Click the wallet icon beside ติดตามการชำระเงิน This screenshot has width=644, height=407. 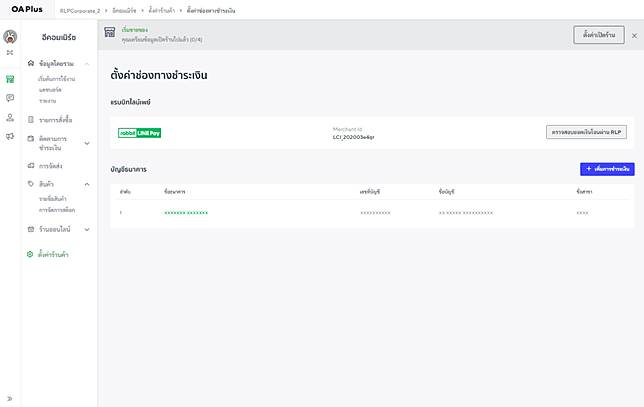coord(31,138)
